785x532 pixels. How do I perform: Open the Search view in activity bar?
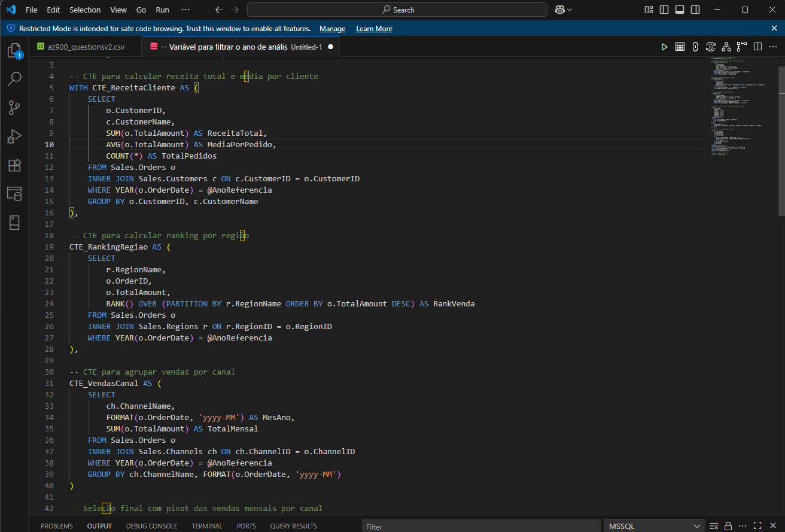[x=14, y=78]
